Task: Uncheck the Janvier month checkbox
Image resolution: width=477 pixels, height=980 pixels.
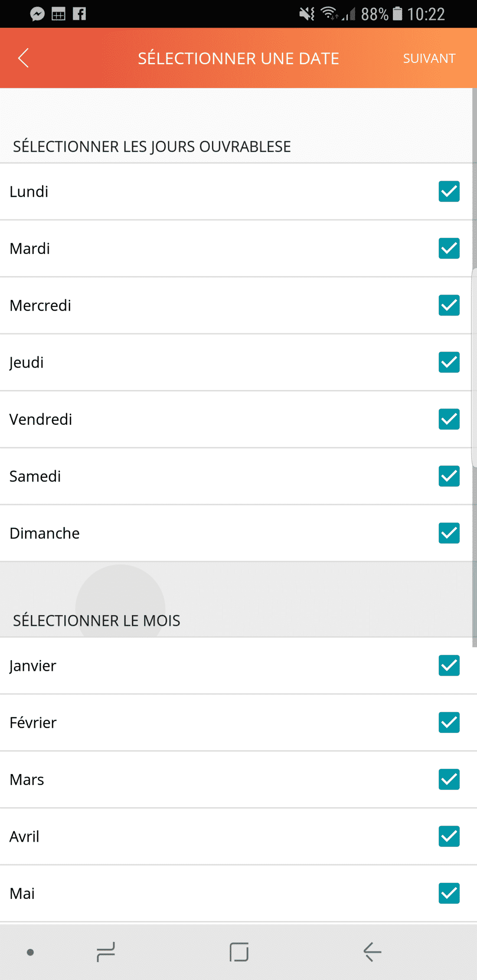Action: pos(449,666)
